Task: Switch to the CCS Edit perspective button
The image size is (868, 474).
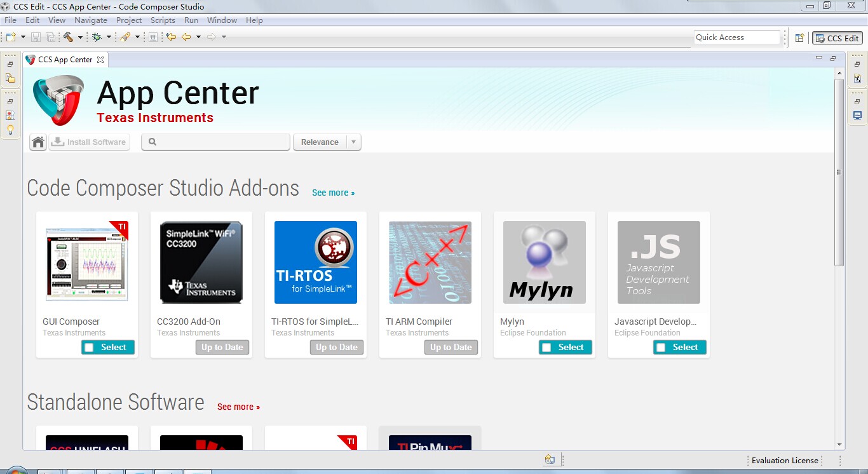Action: [x=837, y=38]
